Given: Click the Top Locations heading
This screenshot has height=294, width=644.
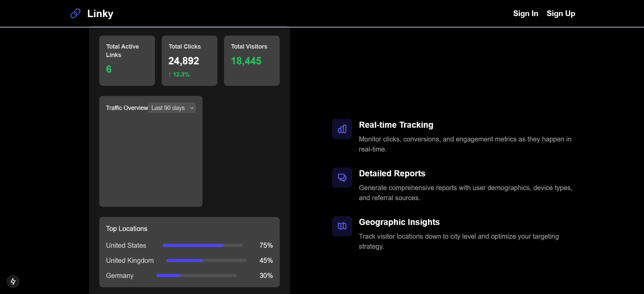Looking at the screenshot, I should 127,229.
